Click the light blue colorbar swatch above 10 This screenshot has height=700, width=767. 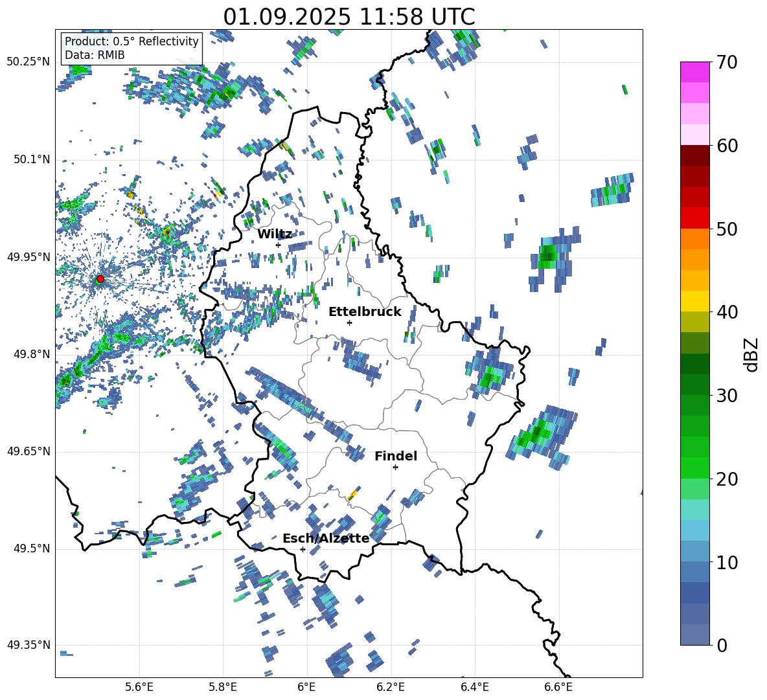click(694, 551)
